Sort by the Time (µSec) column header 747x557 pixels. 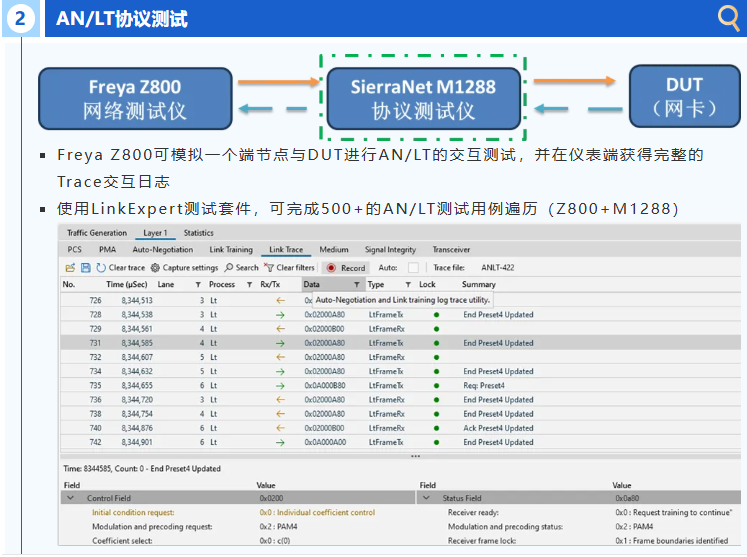(127, 284)
